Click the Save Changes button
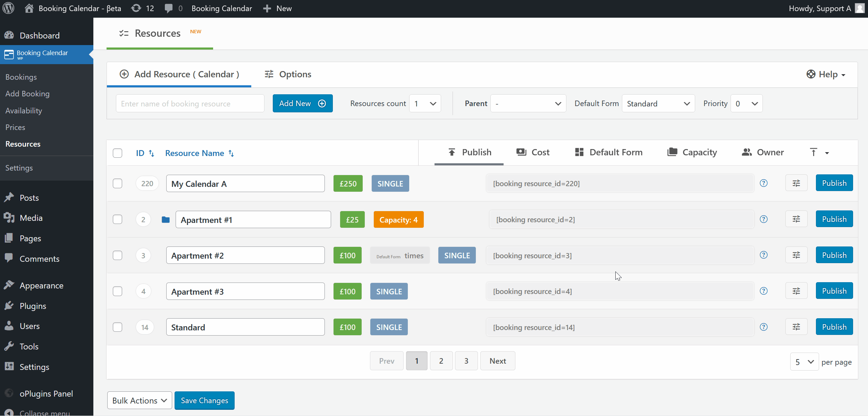 click(204, 400)
